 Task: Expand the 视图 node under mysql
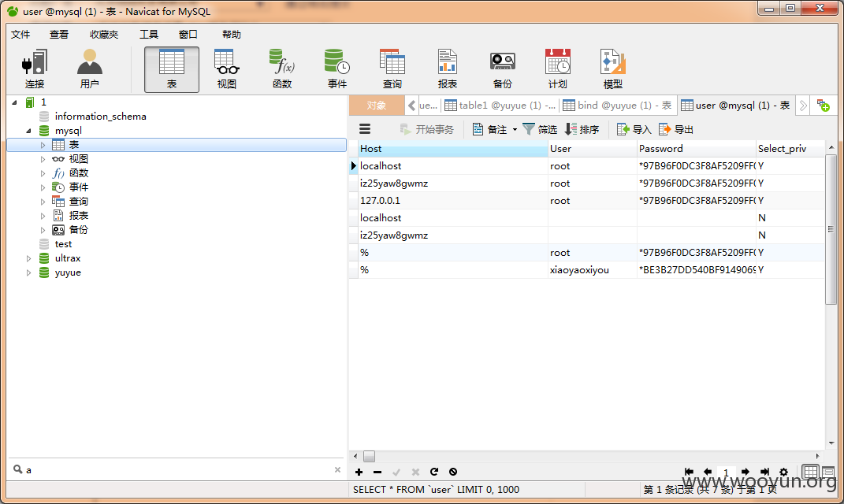pyautogui.click(x=43, y=159)
